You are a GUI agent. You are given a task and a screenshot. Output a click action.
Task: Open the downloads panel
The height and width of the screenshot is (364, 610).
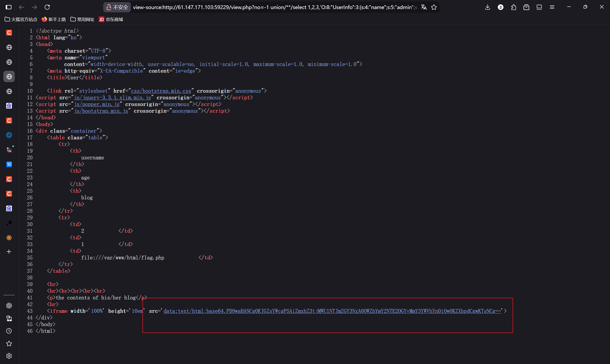tap(488, 7)
